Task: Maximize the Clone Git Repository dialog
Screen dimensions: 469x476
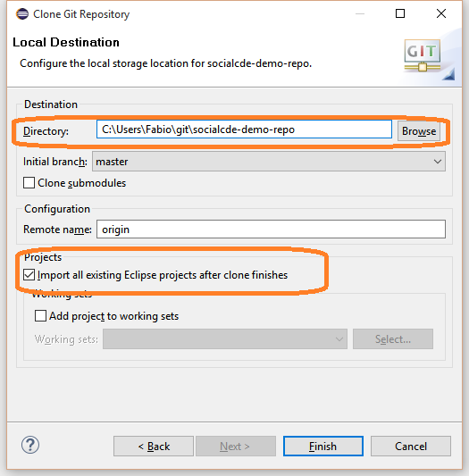Action: 399,13
